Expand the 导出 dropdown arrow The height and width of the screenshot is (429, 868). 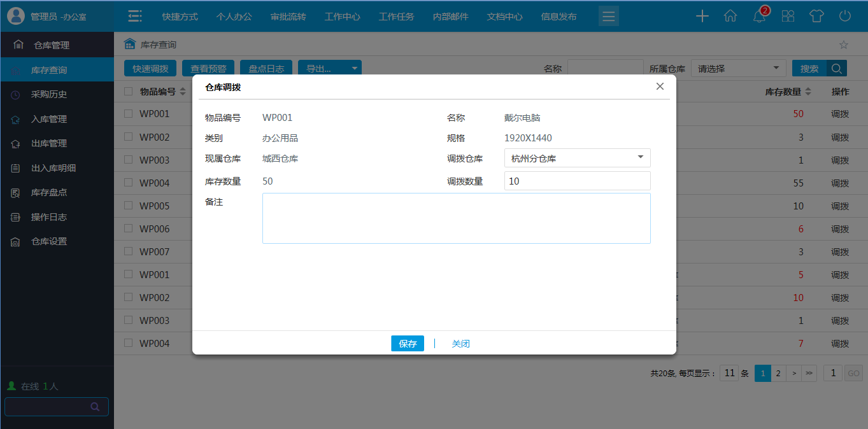pos(354,69)
